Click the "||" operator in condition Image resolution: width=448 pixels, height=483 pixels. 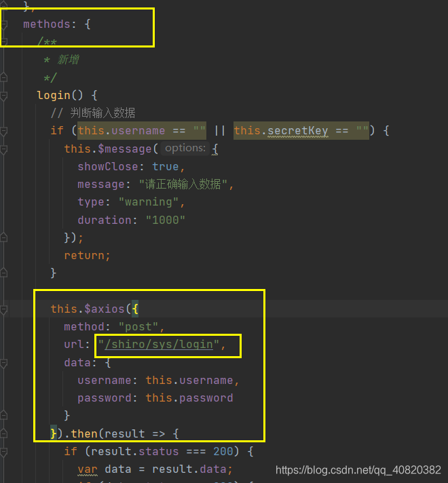point(220,131)
